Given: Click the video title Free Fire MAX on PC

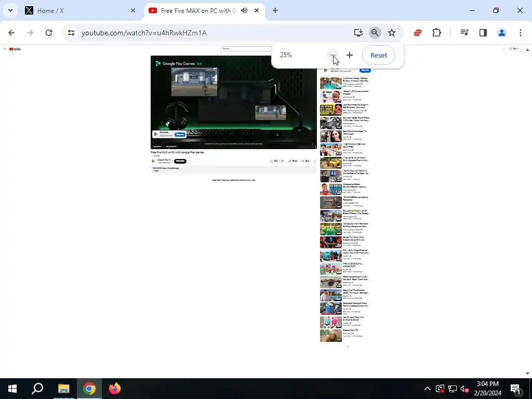Looking at the screenshot, I should 177,152.
